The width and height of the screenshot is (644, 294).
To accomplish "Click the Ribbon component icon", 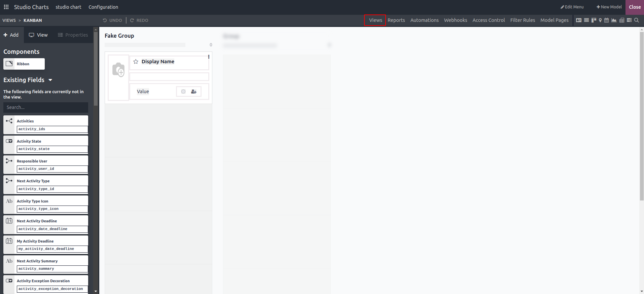I will 9,64.
